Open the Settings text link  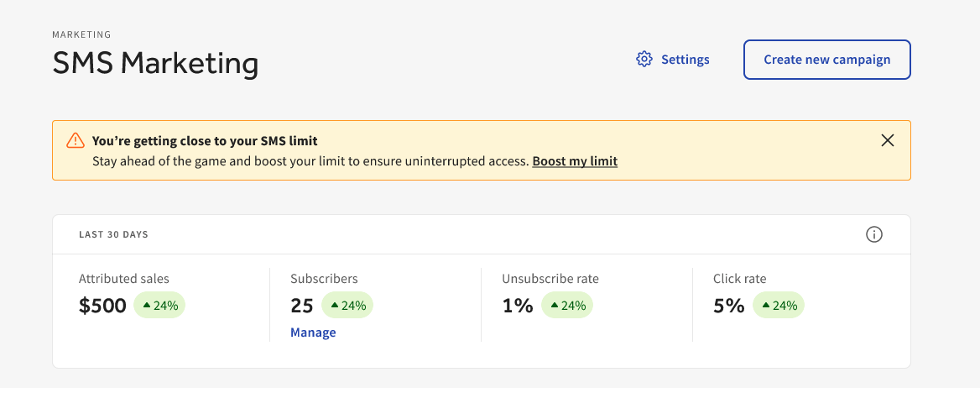(685, 60)
